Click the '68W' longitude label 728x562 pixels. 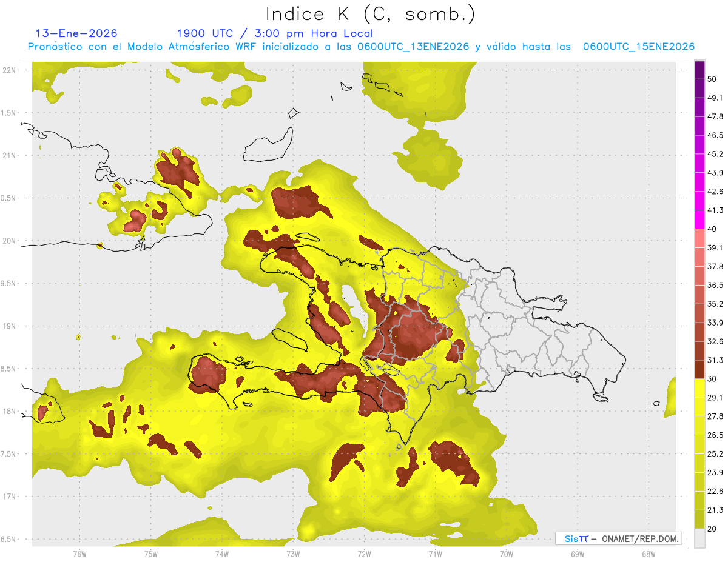(x=648, y=554)
